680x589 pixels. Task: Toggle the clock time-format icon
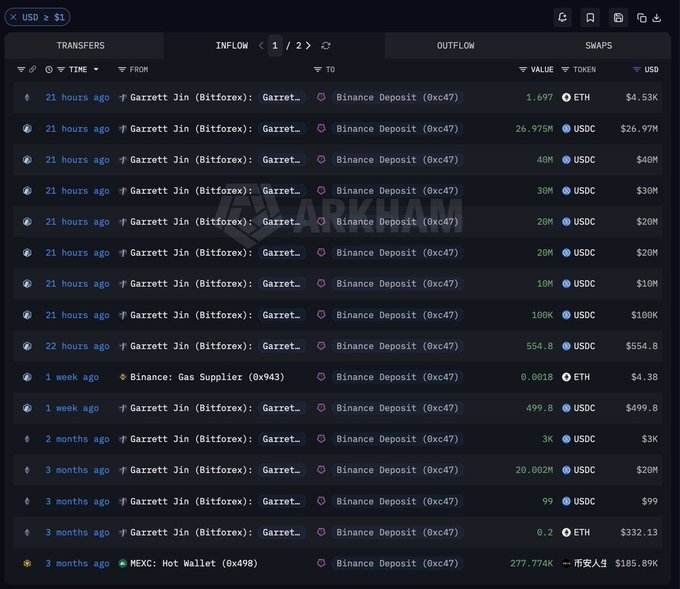(x=49, y=69)
